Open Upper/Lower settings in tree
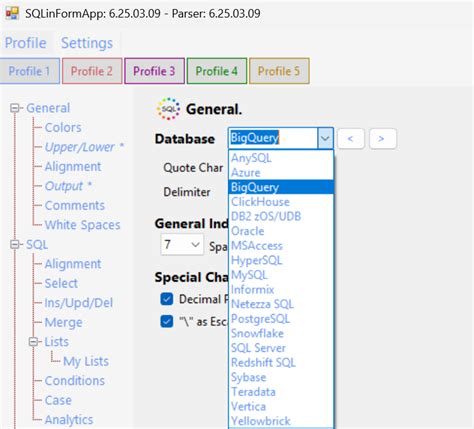The height and width of the screenshot is (429, 474). [84, 147]
